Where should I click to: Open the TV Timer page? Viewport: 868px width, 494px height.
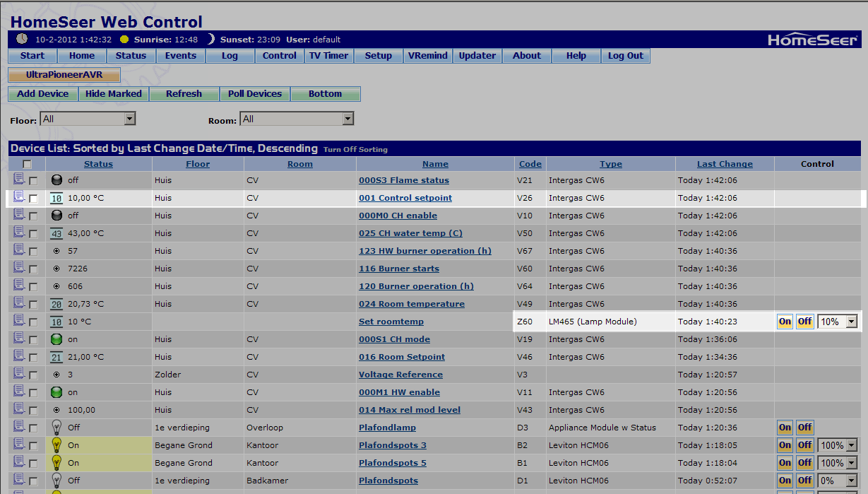pyautogui.click(x=329, y=56)
